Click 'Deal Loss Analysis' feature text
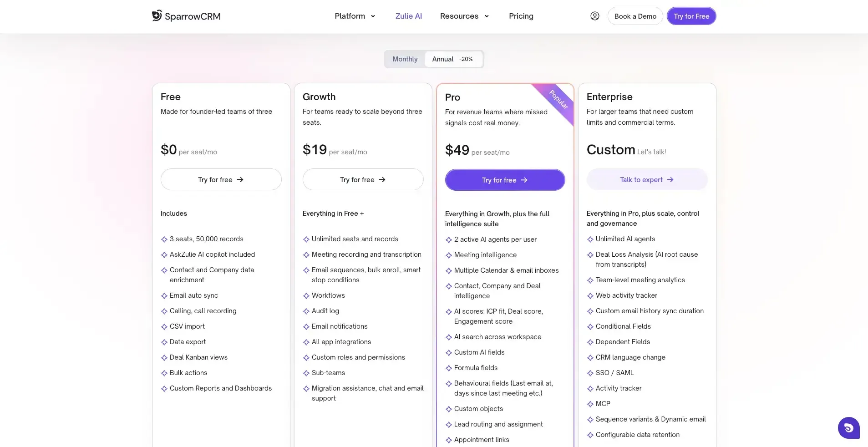The height and width of the screenshot is (447, 868). [646, 259]
